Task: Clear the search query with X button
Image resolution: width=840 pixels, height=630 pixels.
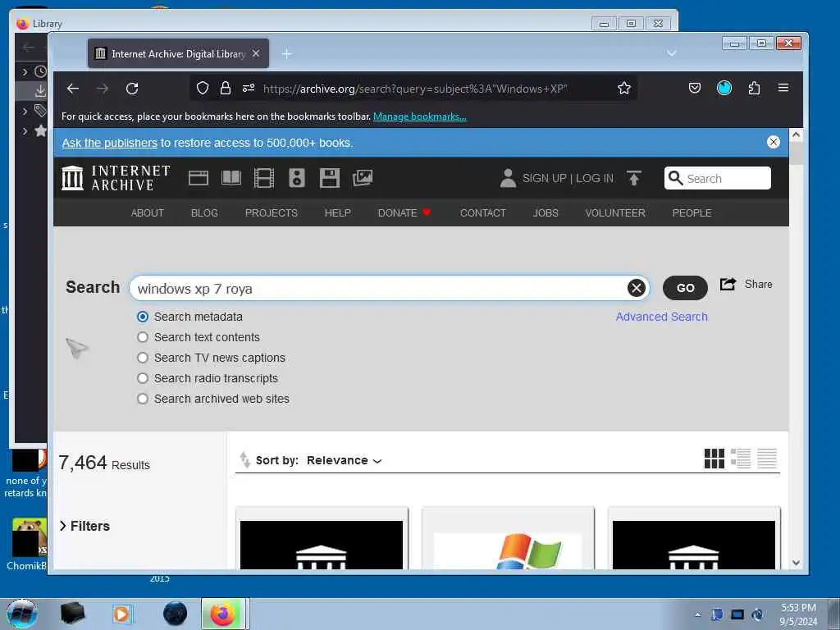Action: point(636,288)
